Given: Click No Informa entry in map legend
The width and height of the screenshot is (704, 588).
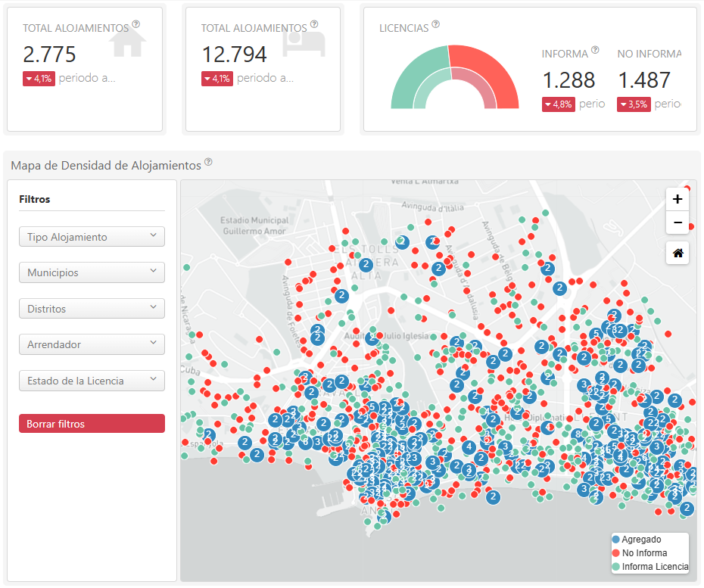Looking at the screenshot, I should click(644, 553).
